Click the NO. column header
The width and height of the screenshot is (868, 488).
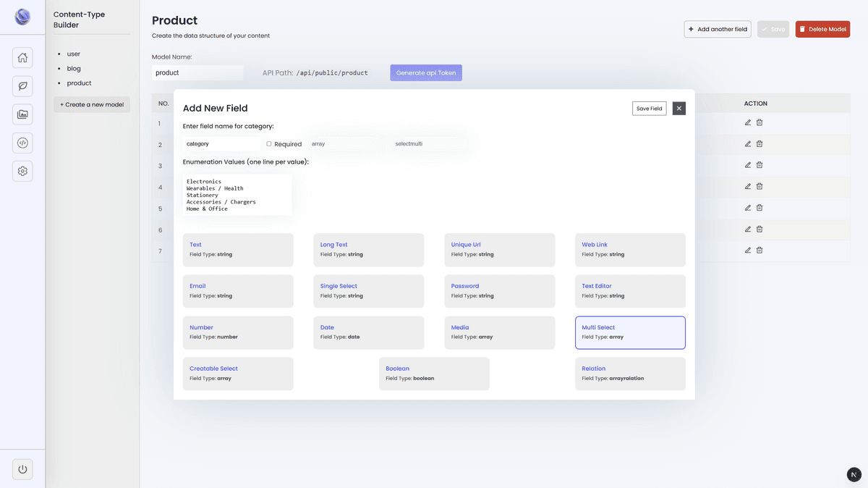tap(164, 104)
